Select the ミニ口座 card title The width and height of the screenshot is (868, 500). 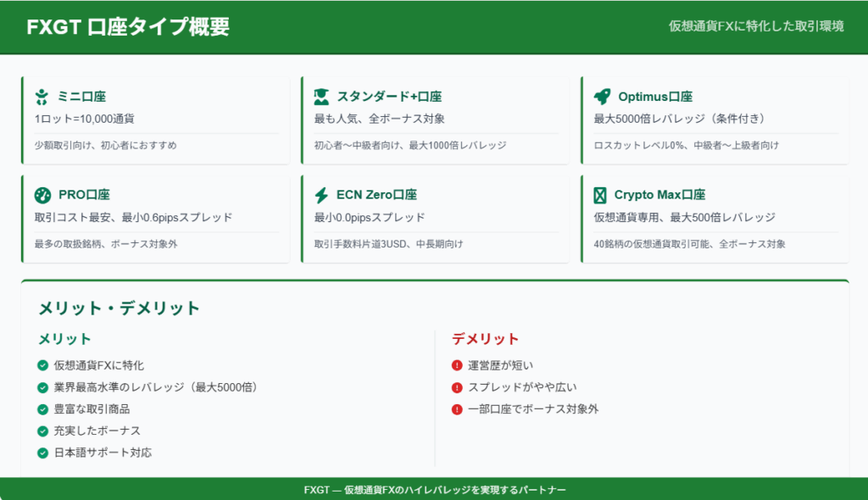pos(81,97)
